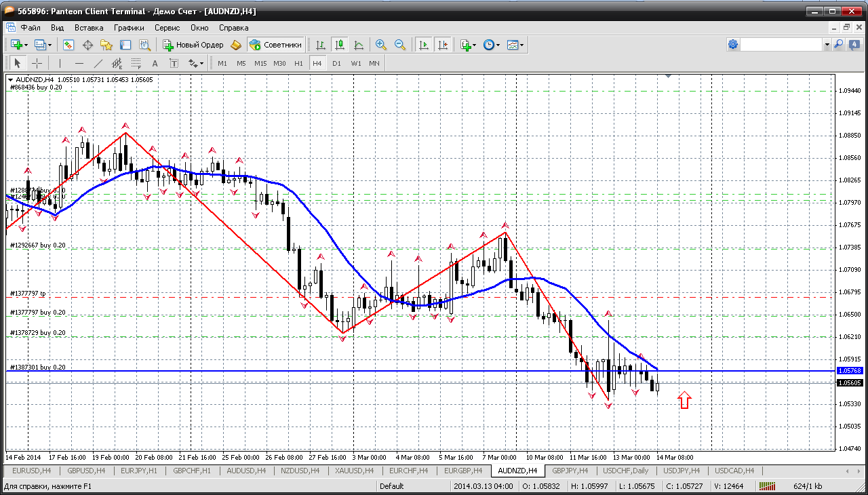This screenshot has height=495, width=868.
Task: Toggle chart auto scroll
Action: [x=424, y=45]
